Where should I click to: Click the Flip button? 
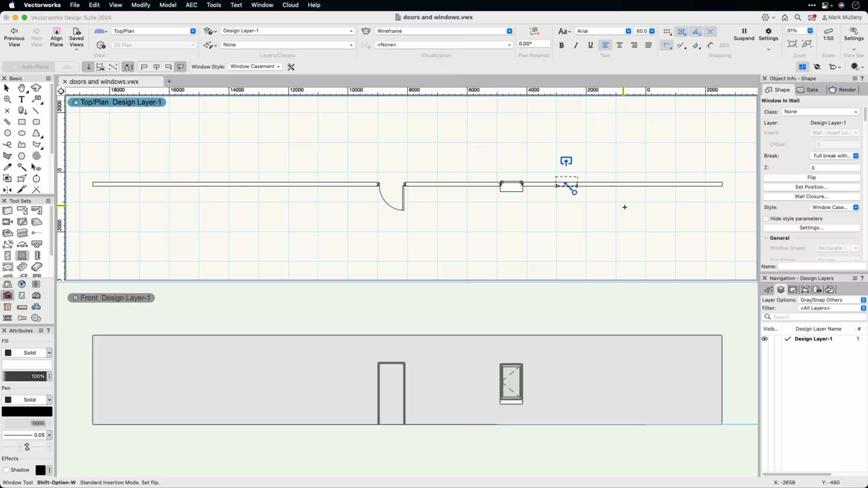coord(811,178)
